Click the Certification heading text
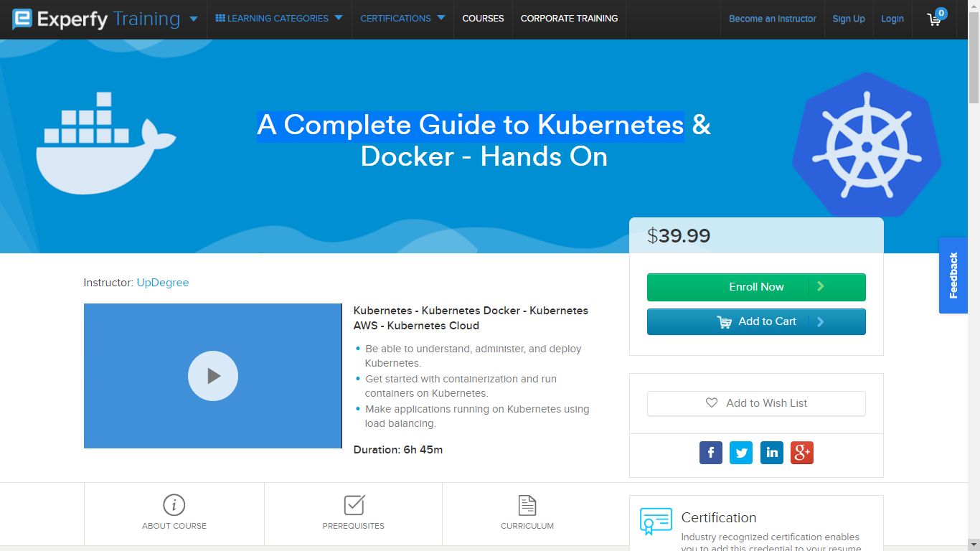Image resolution: width=980 pixels, height=551 pixels. (719, 517)
